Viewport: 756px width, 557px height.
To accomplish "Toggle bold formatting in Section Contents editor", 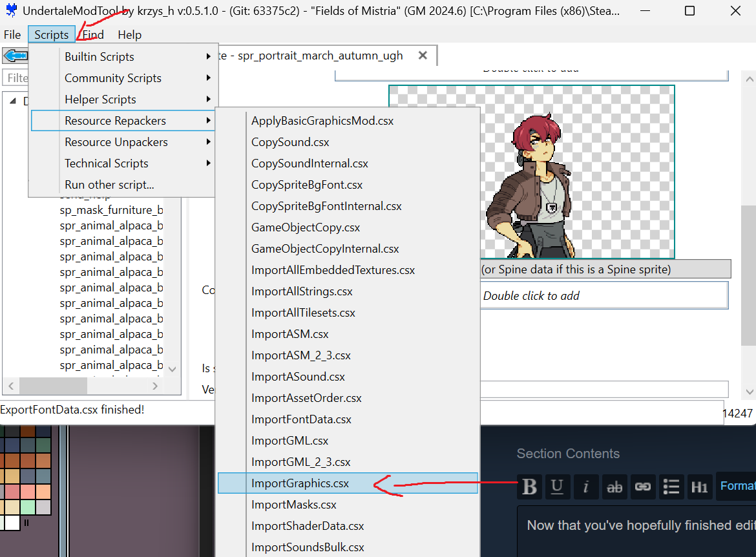I will coord(530,487).
